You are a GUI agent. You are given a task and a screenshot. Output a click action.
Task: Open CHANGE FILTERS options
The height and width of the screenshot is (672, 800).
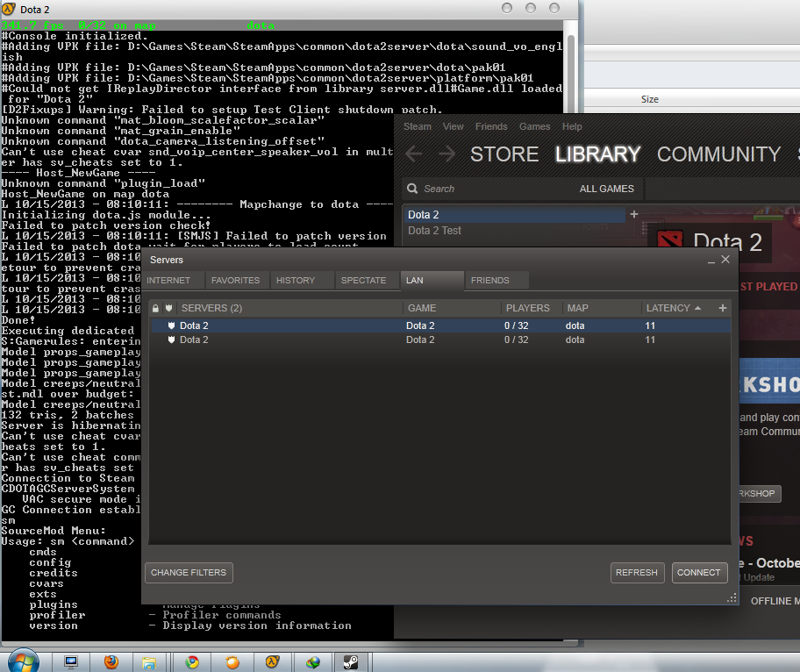188,572
